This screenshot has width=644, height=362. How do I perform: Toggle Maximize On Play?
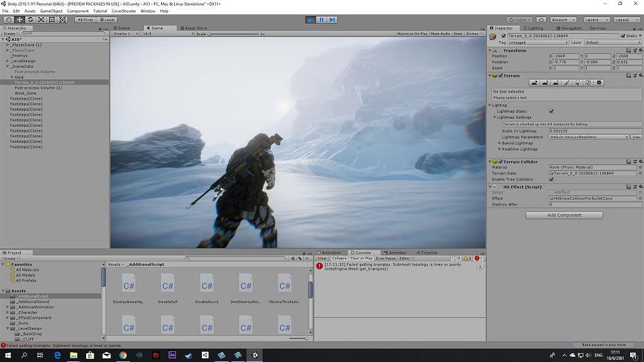click(413, 34)
